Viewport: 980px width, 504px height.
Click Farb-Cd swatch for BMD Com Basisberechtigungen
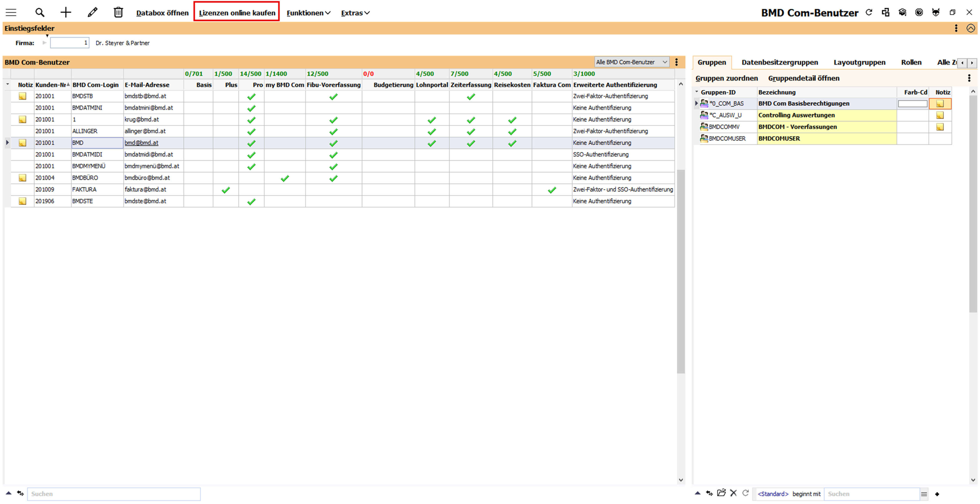[912, 103]
